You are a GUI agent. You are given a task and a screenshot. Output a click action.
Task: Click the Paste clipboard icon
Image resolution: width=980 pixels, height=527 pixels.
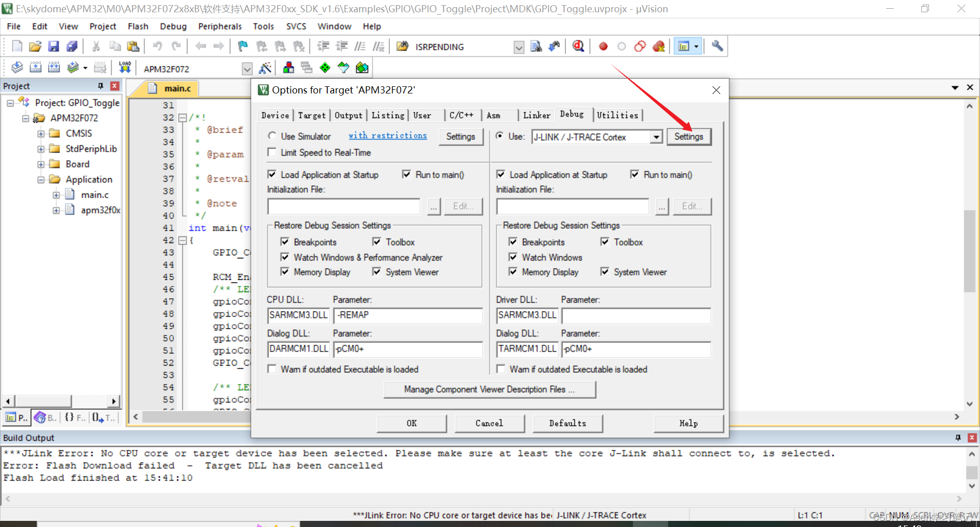[x=133, y=46]
